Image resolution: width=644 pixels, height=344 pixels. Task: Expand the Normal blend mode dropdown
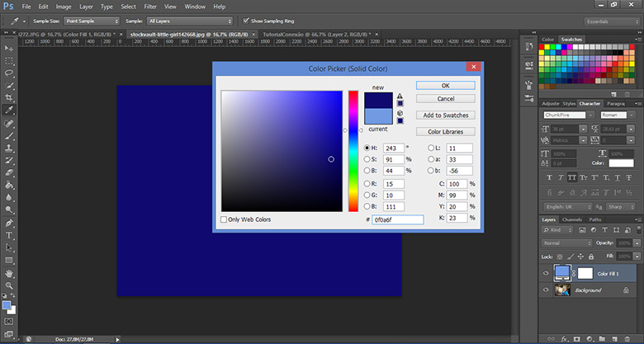tap(566, 244)
